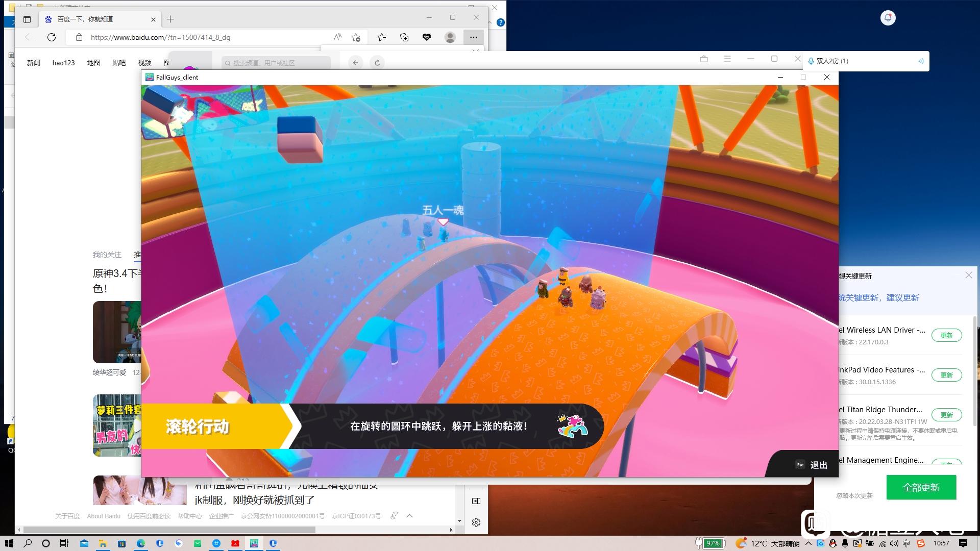
Task: View site information lock icon in Edge
Action: (79, 37)
